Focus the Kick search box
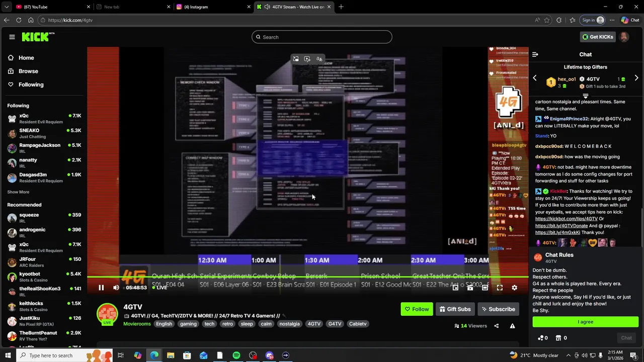This screenshot has width=644, height=362. tap(322, 37)
